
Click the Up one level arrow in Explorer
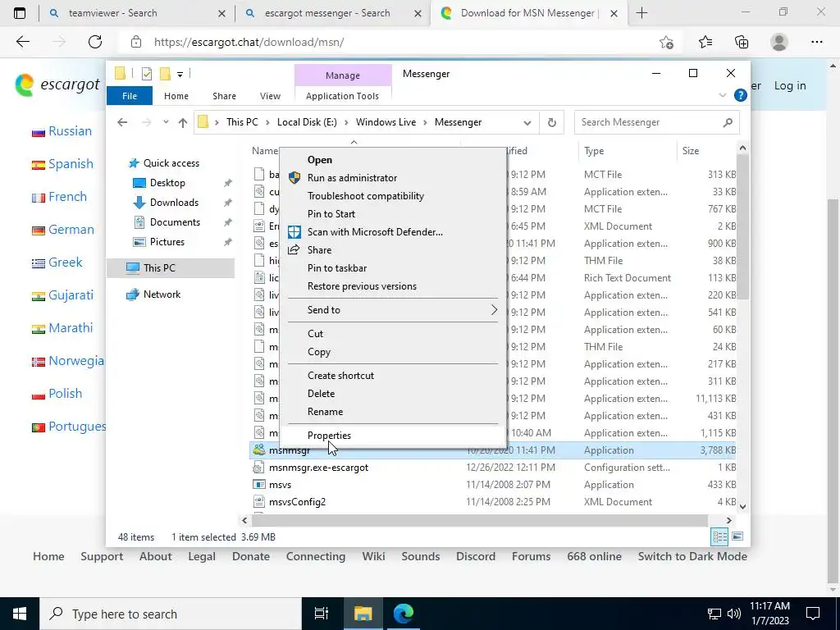point(183,123)
